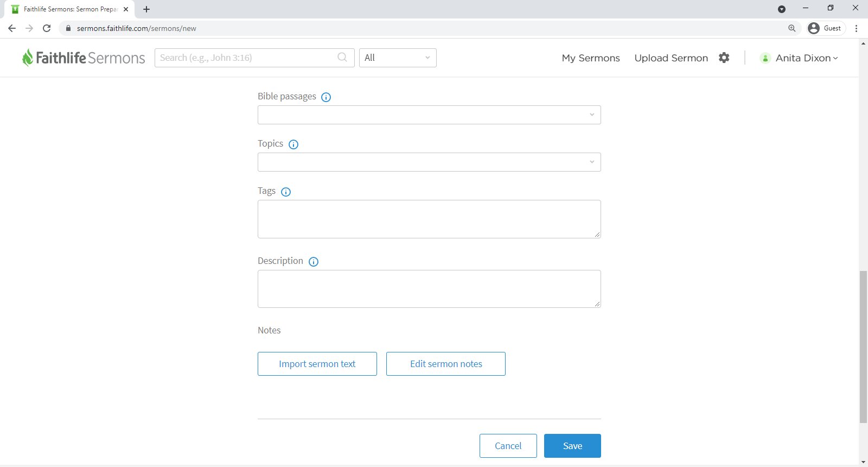The width and height of the screenshot is (868, 467).
Task: Click the site lock icon
Action: [68, 28]
